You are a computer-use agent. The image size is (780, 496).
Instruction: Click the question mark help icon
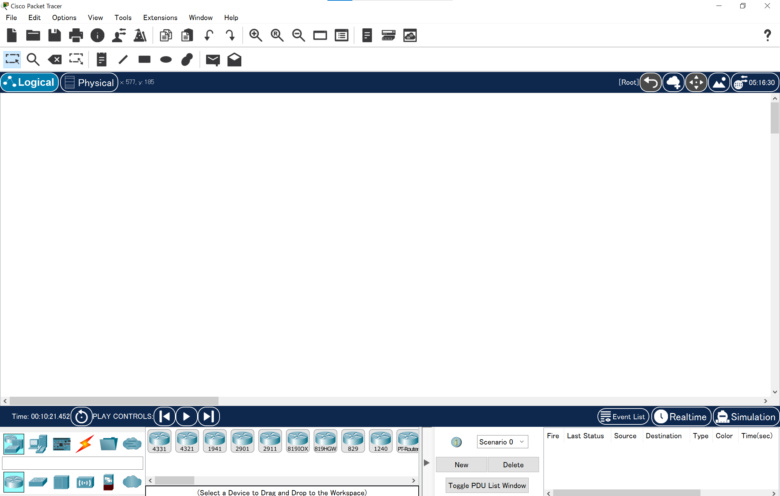(767, 35)
